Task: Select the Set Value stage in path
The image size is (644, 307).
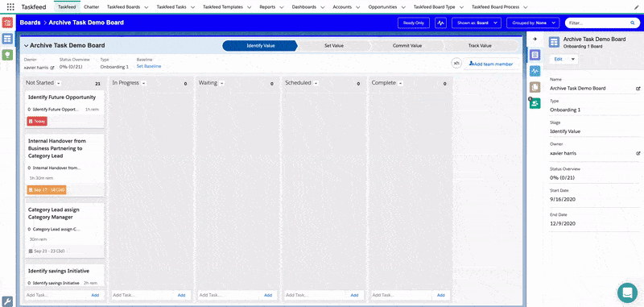Action: pyautogui.click(x=333, y=46)
